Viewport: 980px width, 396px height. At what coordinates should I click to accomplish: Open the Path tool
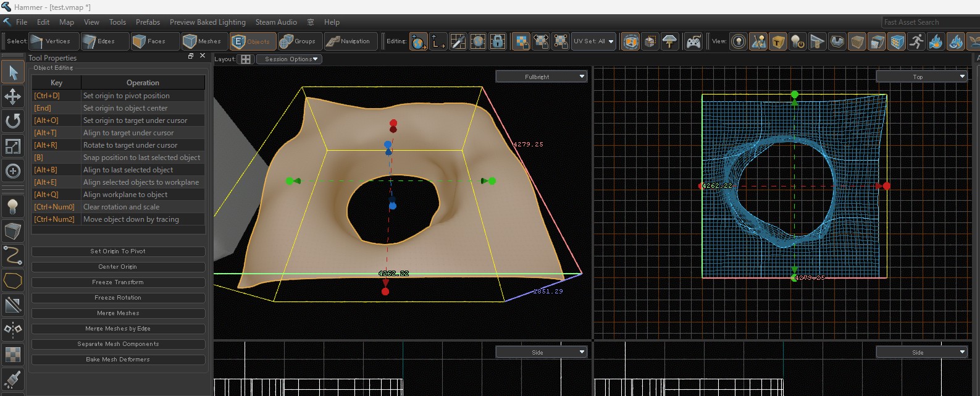(x=12, y=255)
